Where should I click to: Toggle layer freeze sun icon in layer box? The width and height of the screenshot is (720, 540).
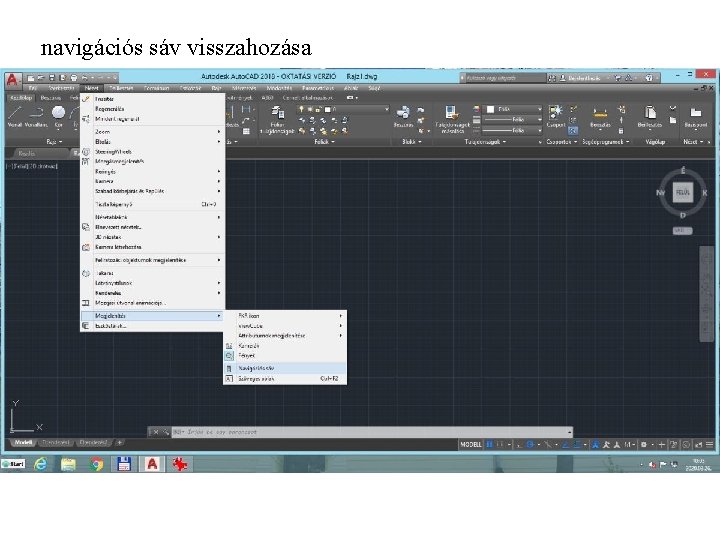click(x=309, y=109)
